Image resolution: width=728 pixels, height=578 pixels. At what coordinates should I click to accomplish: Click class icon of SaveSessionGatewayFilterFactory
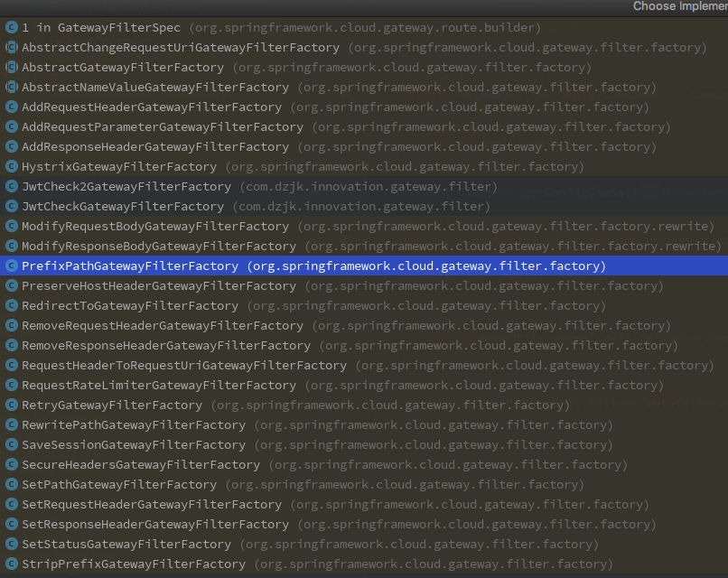(12, 444)
